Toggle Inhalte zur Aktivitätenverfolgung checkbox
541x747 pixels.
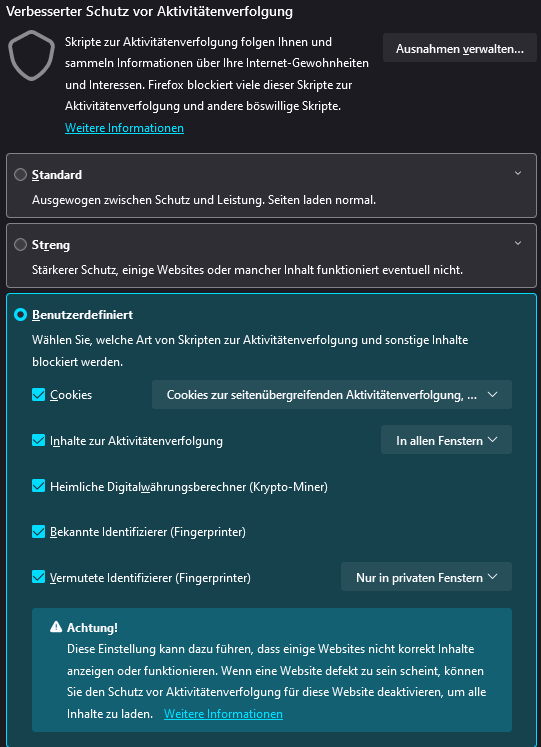tap(39, 441)
